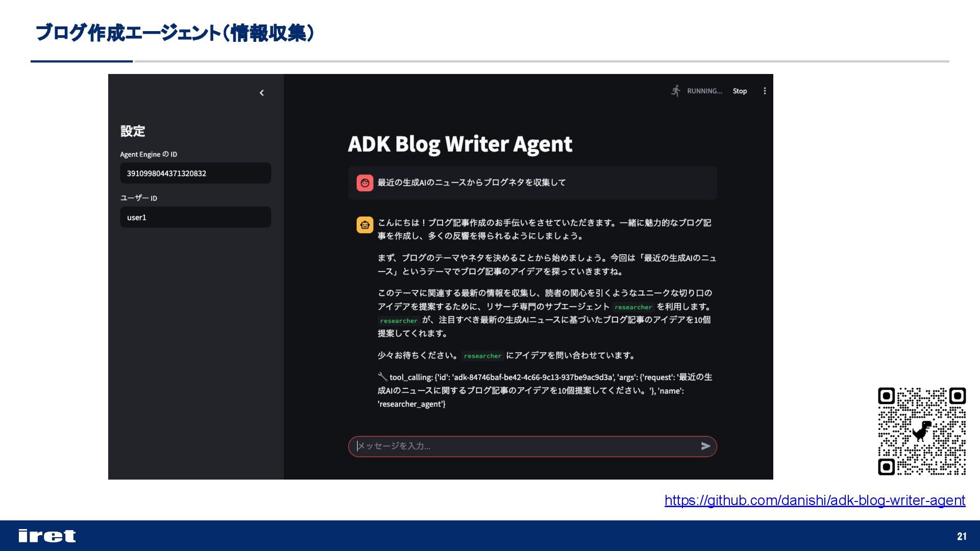Click the wrench tool_calling icon
The image size is (980, 551).
pyautogui.click(x=382, y=377)
